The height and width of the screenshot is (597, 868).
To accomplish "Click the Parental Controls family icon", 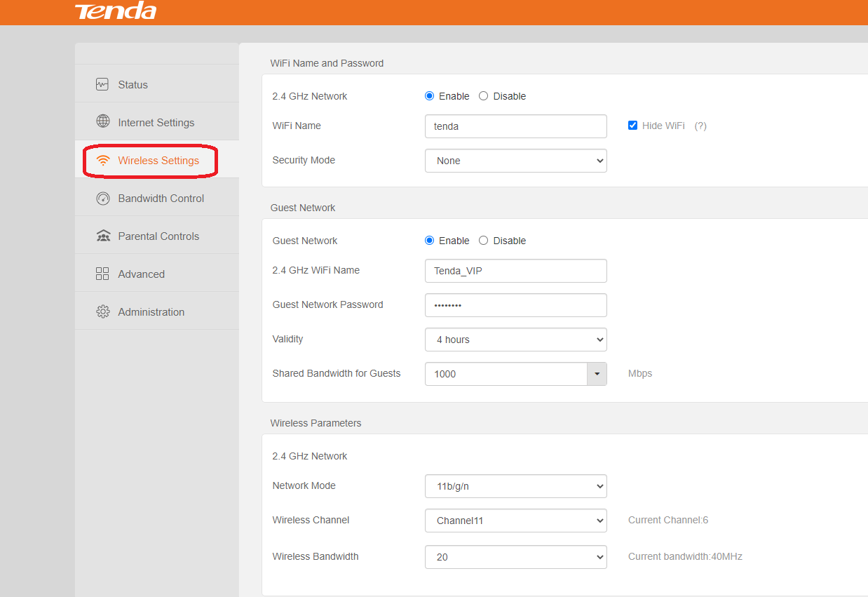I will tap(102, 236).
